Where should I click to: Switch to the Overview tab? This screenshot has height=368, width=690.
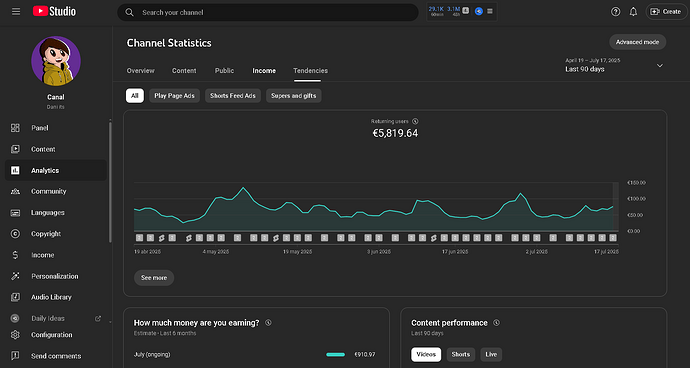point(140,70)
